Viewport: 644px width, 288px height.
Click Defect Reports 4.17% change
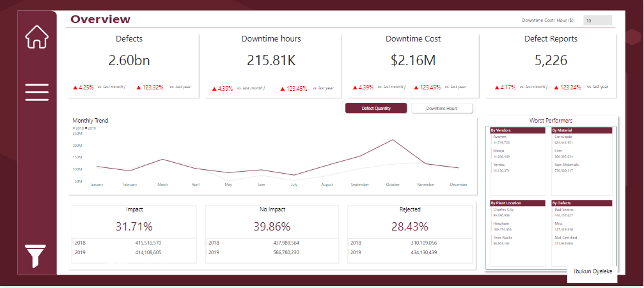505,87
